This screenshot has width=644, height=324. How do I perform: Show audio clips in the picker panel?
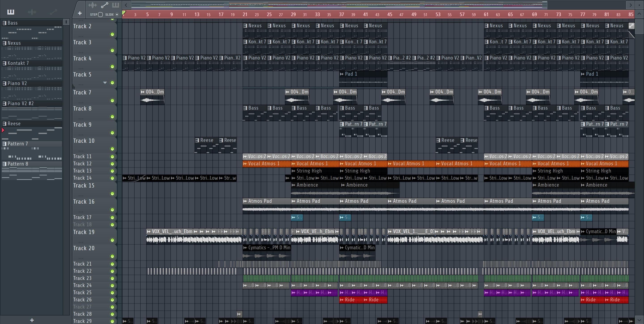pyautogui.click(x=32, y=12)
